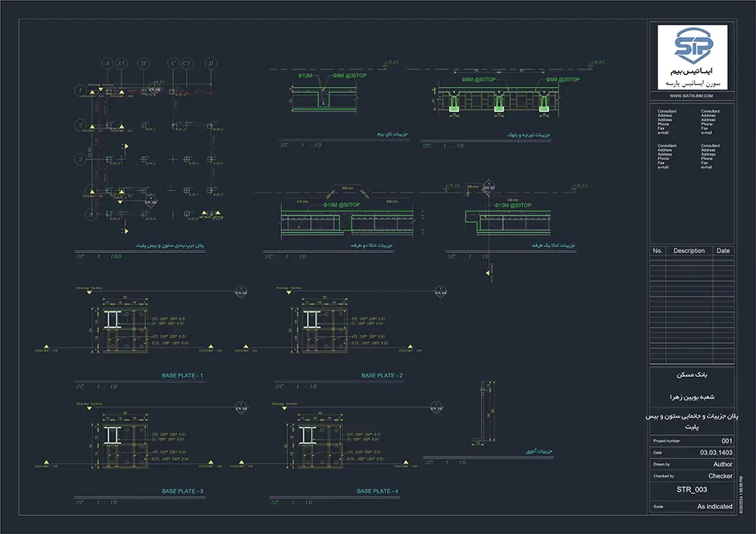
Task: Select row grid bubble 3 on column plan
Action: coord(81,159)
